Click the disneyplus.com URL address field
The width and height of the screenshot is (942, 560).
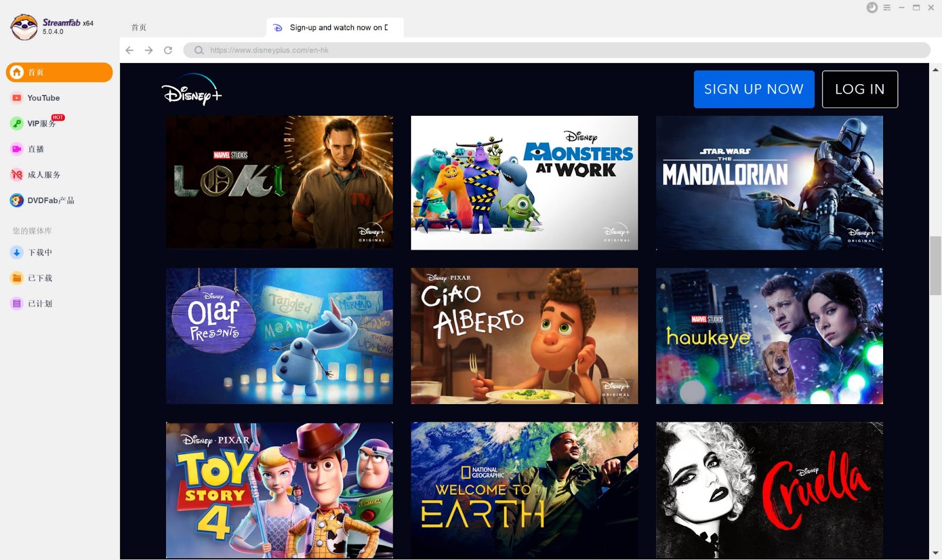click(x=557, y=51)
